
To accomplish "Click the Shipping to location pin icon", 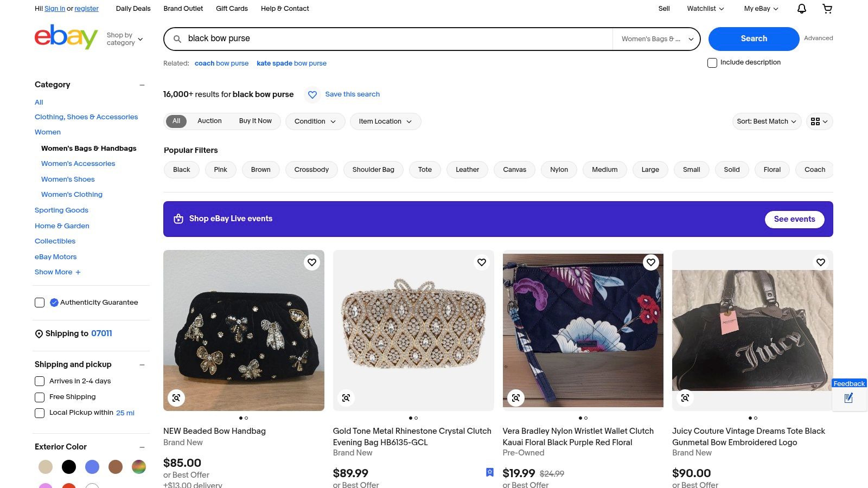I will coord(39,334).
